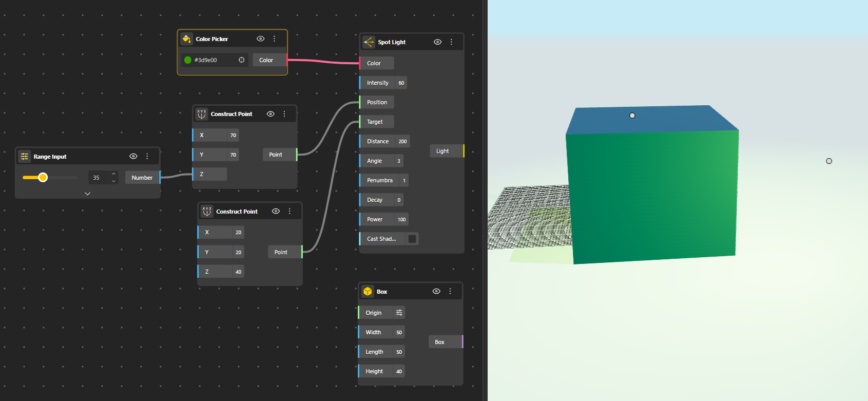Open the Spot Light node kebab menu
Image resolution: width=868 pixels, height=401 pixels.
pos(451,42)
